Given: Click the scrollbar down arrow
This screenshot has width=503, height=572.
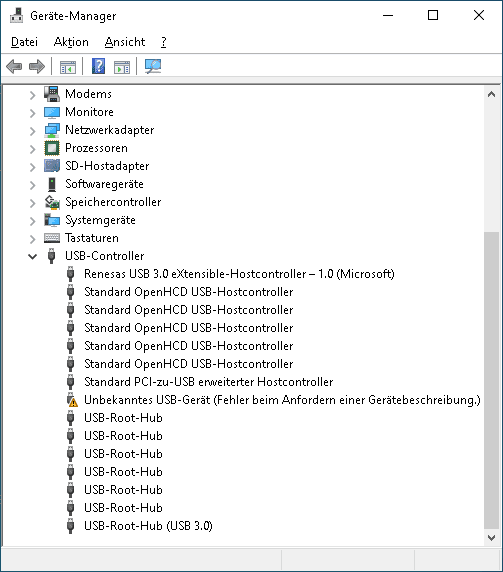Looking at the screenshot, I should tap(491, 538).
